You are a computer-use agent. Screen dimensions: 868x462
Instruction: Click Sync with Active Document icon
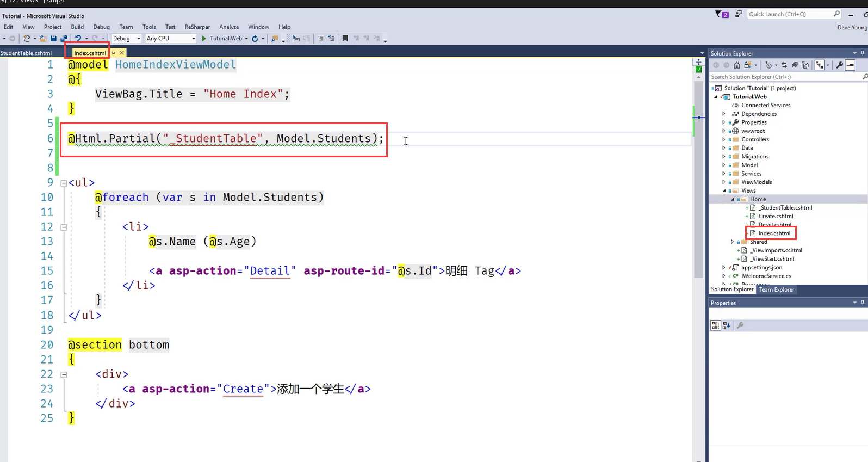tap(784, 65)
